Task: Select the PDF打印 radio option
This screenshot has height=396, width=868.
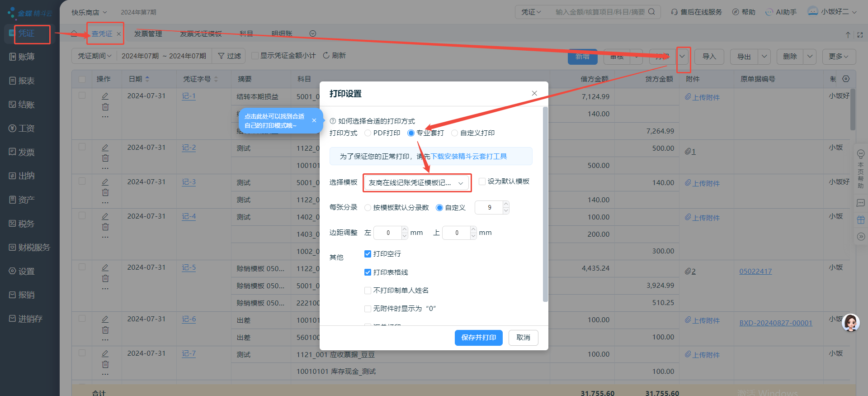Action: point(368,133)
